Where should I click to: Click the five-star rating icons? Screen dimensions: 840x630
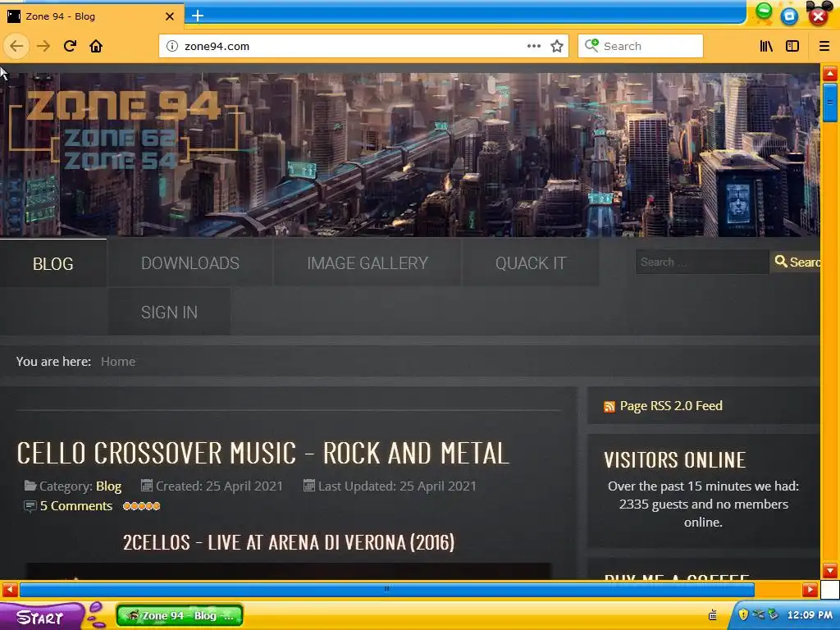coord(141,505)
